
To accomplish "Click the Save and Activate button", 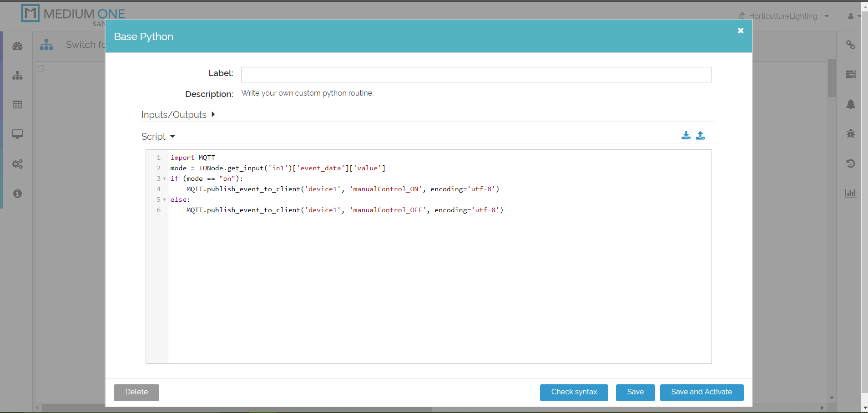I will (x=701, y=392).
